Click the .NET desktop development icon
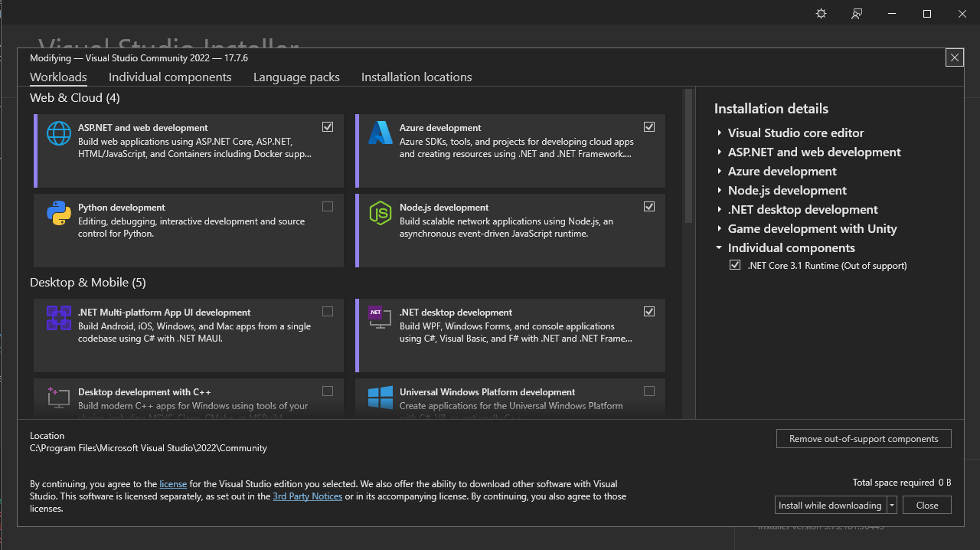 (381, 318)
